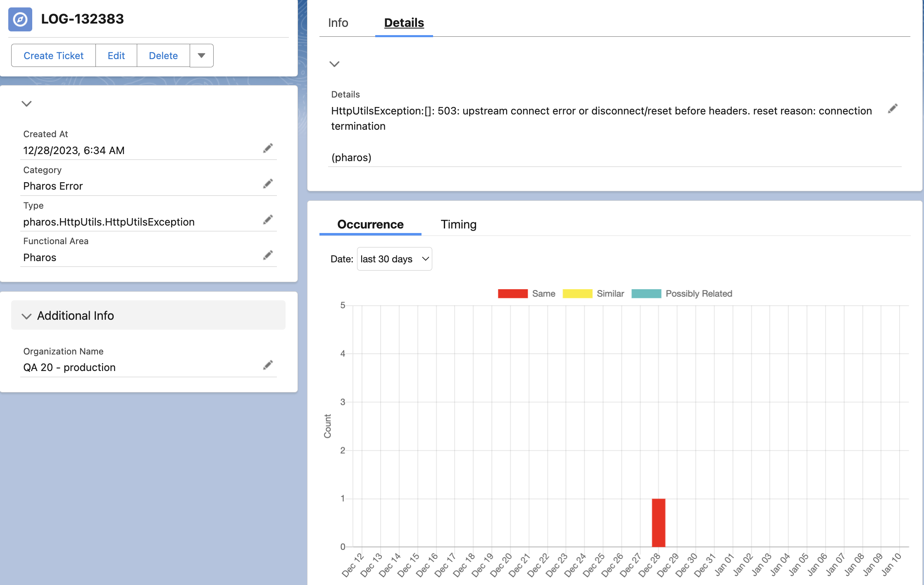Click the red Same legend swatch
The image size is (924, 585).
(x=512, y=293)
